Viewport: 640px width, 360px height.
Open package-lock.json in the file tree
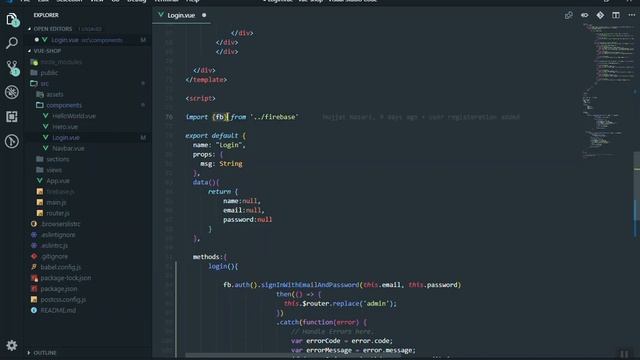(66, 278)
